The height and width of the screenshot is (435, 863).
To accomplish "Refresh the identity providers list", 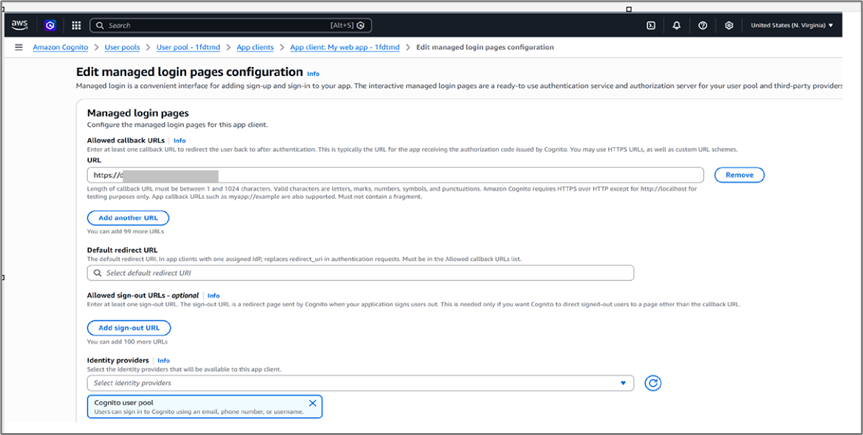I will [653, 383].
